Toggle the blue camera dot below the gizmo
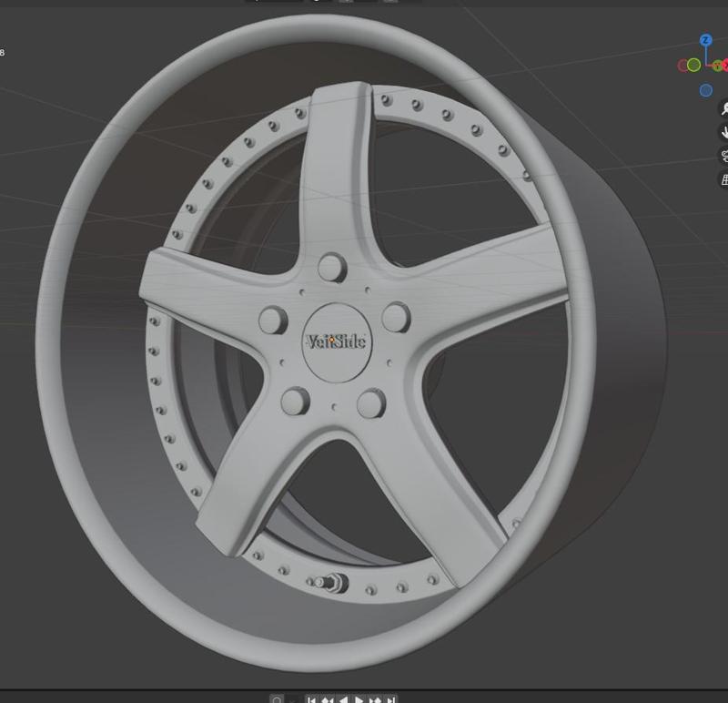 [x=705, y=88]
